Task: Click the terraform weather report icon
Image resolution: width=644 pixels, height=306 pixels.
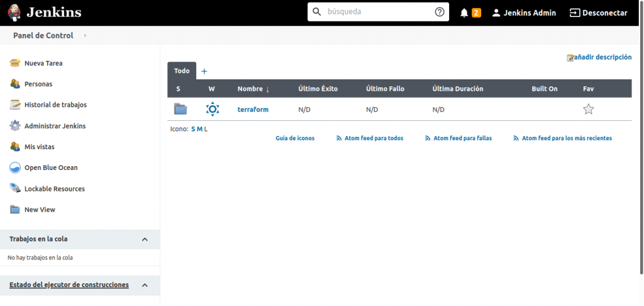Action: point(213,109)
